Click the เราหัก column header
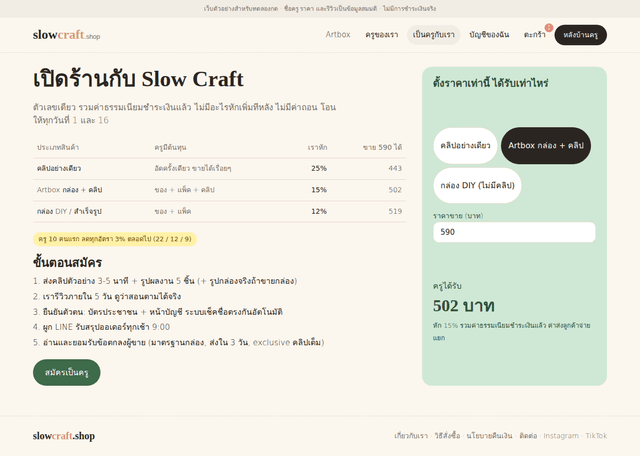 [x=317, y=147]
